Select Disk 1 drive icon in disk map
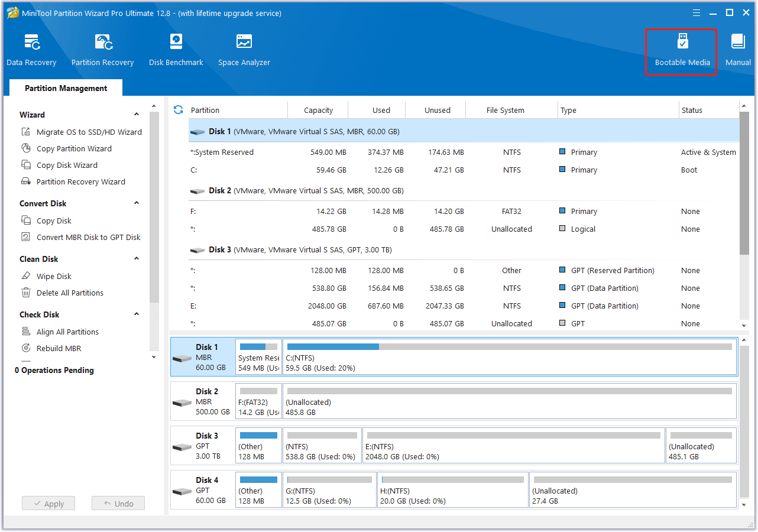This screenshot has width=758, height=532. pos(182,358)
